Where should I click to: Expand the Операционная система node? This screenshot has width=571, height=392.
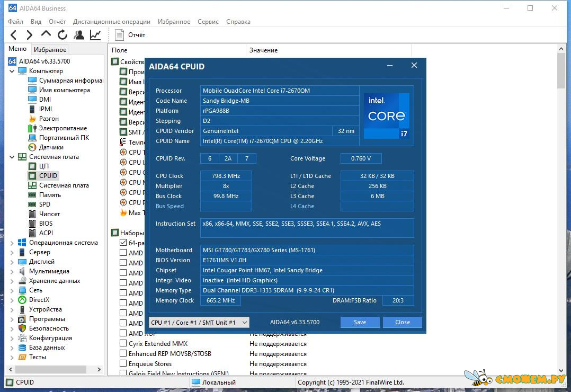pyautogui.click(x=12, y=243)
